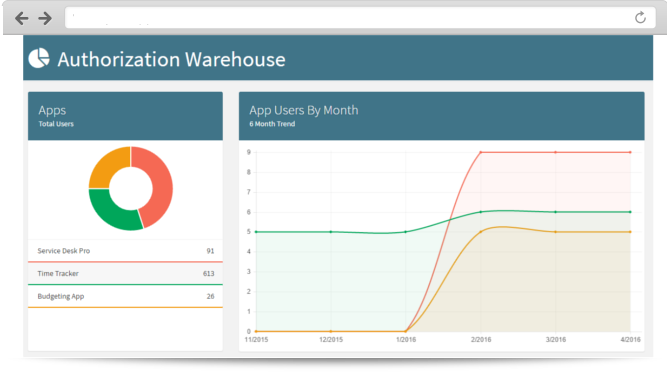
Task: Click the pie chart logo icon
Action: pos(39,58)
